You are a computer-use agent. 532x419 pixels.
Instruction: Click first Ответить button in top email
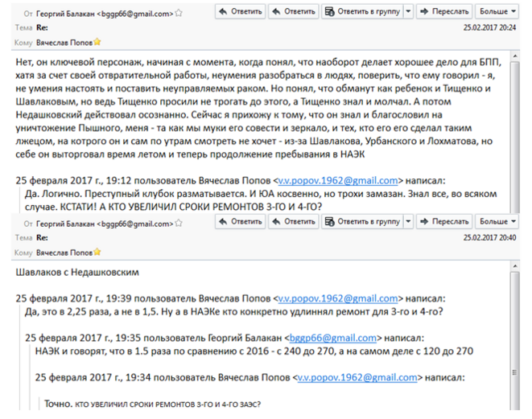[x=240, y=11]
